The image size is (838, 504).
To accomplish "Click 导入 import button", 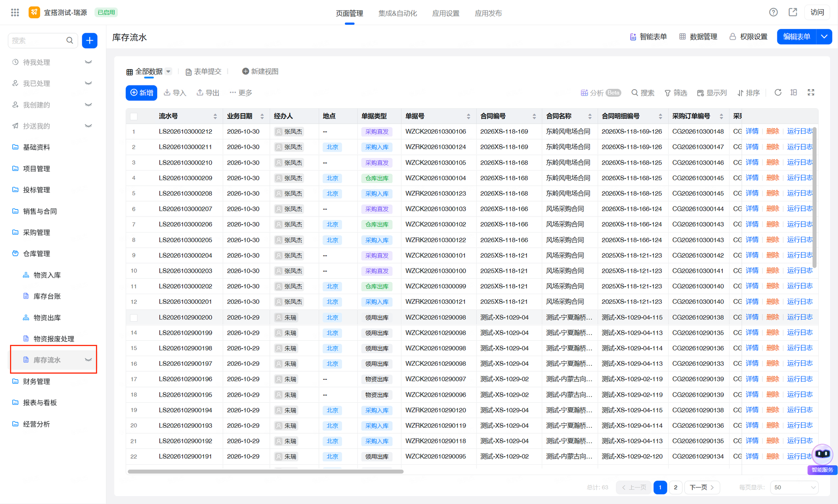I will pyautogui.click(x=175, y=93).
